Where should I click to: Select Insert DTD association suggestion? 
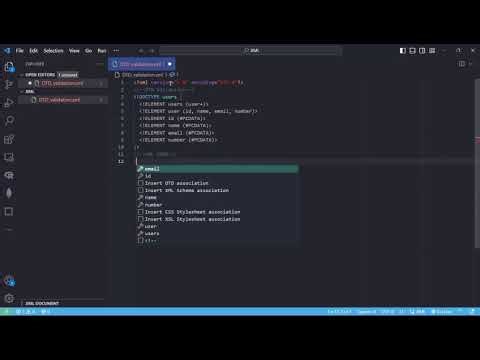tap(217, 183)
